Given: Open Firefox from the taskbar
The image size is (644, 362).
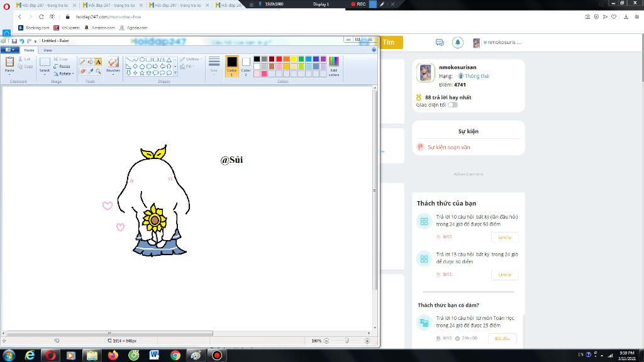Looking at the screenshot, I should (113, 356).
